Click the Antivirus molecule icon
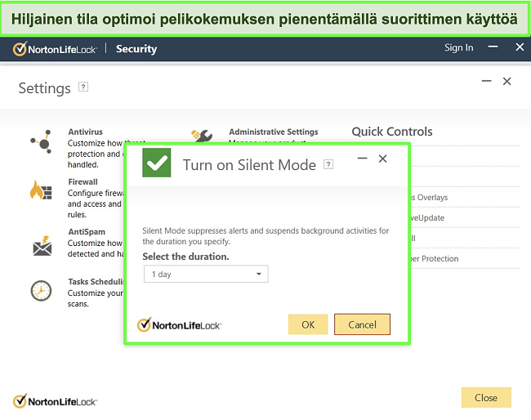 42,142
